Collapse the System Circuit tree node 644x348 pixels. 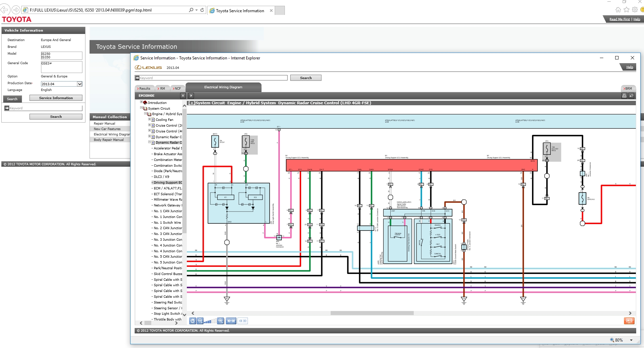[141, 108]
